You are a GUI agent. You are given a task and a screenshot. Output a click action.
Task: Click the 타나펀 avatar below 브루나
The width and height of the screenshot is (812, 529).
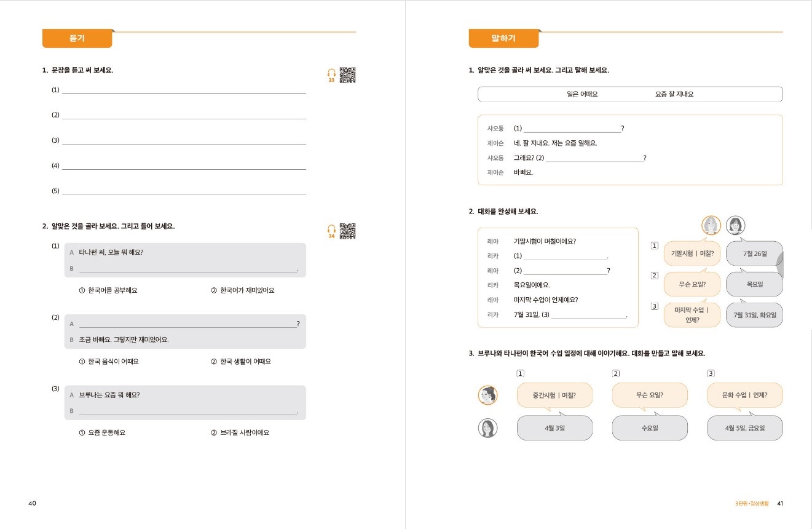(488, 428)
